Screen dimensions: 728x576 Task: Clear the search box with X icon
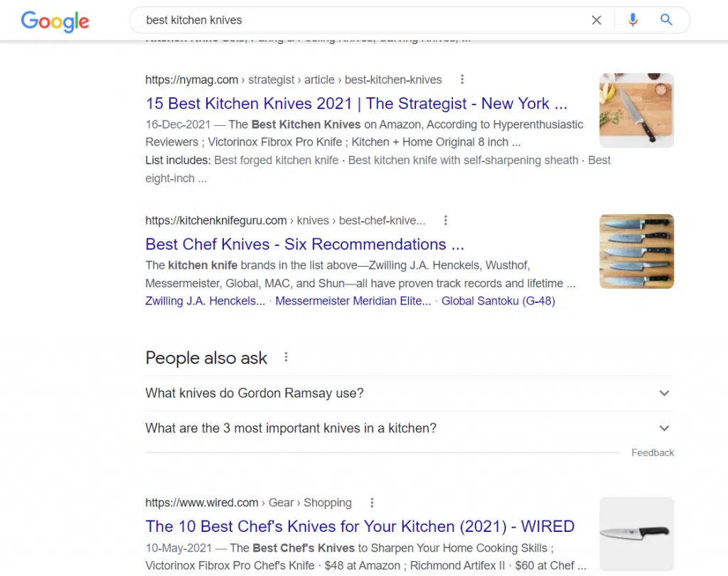point(596,20)
